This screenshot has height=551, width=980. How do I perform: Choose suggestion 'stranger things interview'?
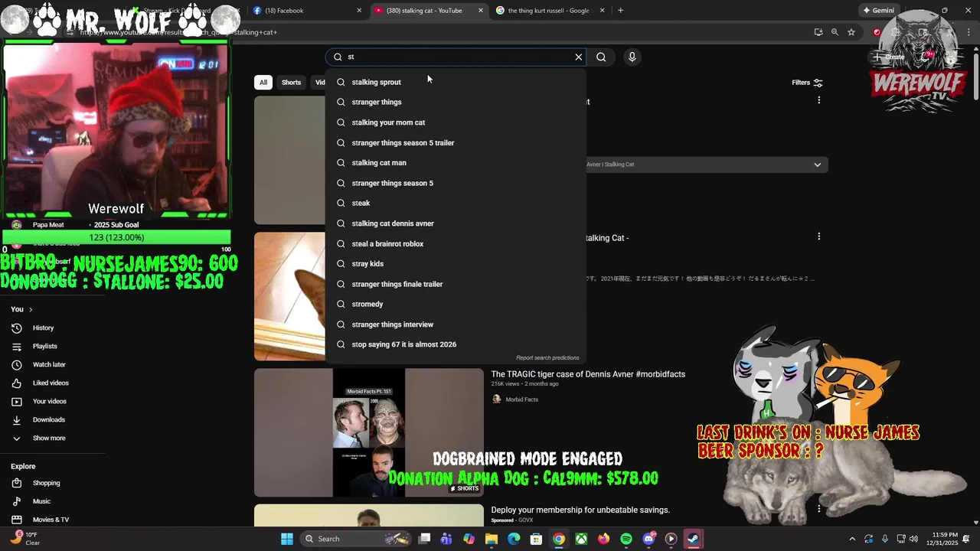[456, 324]
